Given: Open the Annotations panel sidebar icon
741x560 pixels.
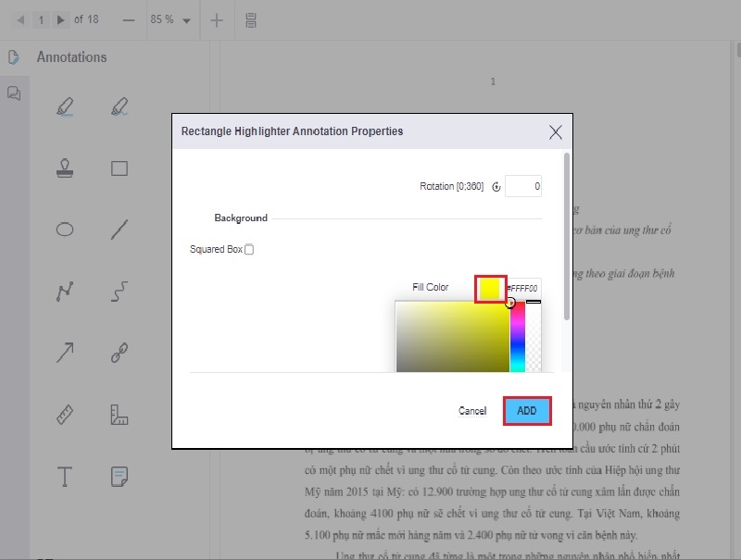Looking at the screenshot, I should point(14,57).
